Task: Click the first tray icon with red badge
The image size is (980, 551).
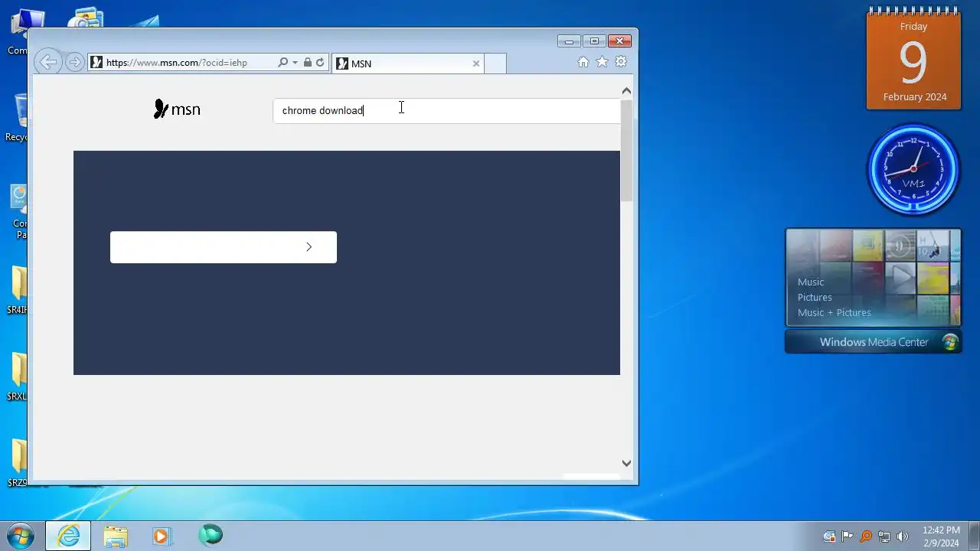Action: (x=829, y=536)
